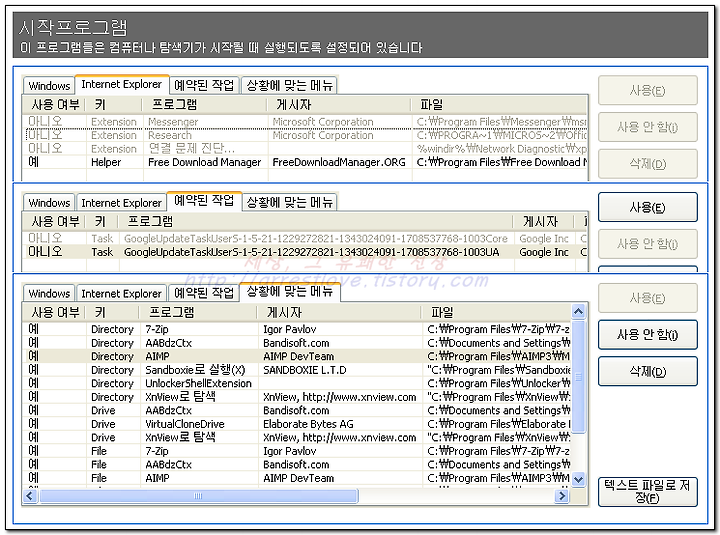This screenshot has height=535, width=720.
Task: Select GoogleUpdateTask row ending in 1003UA
Action: click(x=305, y=252)
